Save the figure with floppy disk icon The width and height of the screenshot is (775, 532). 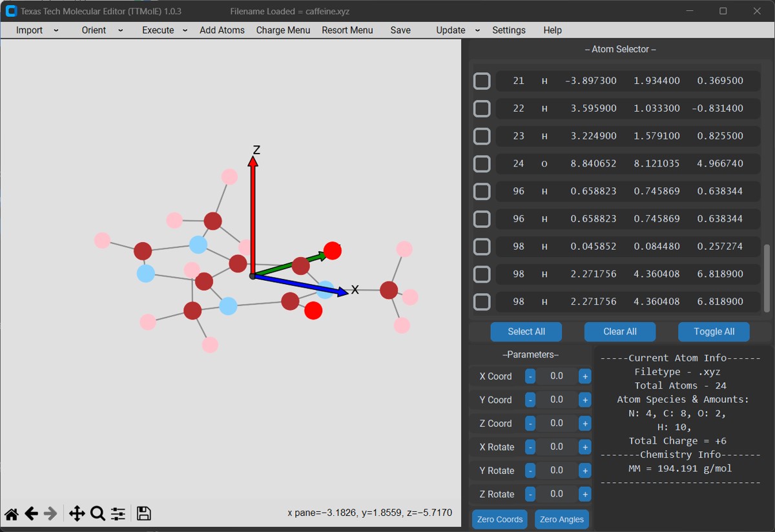pos(144,514)
